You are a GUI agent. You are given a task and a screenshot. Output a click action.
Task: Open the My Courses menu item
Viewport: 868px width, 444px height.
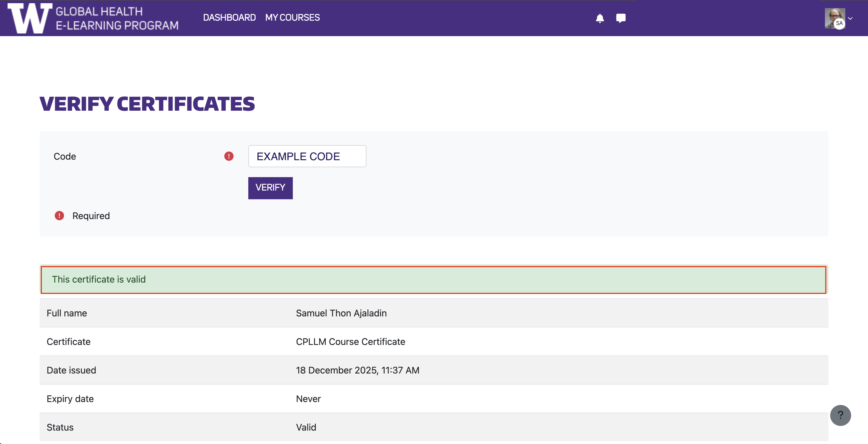point(292,17)
